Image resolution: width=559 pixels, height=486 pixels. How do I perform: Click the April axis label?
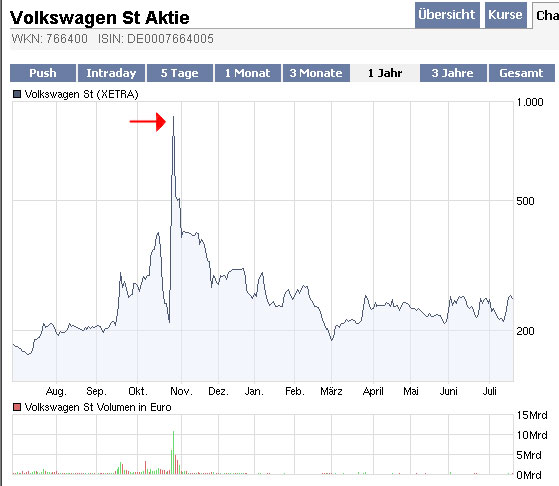pyautogui.click(x=373, y=392)
